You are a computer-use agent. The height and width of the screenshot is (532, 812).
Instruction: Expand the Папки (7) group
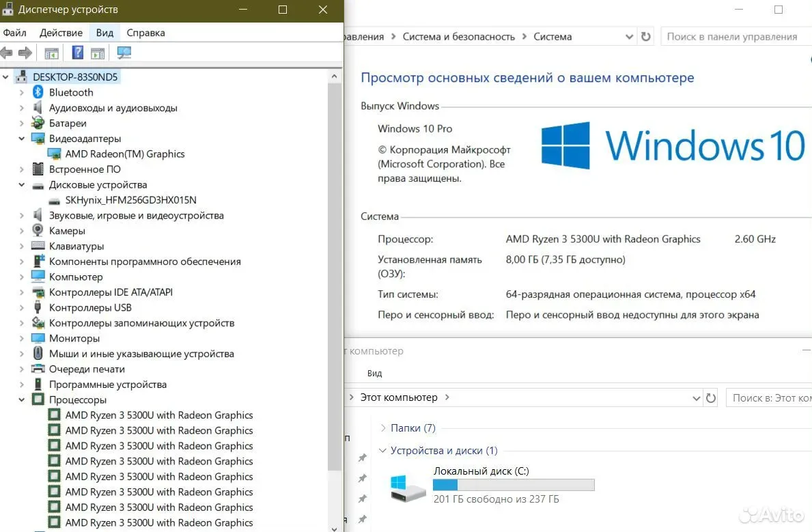pyautogui.click(x=383, y=428)
